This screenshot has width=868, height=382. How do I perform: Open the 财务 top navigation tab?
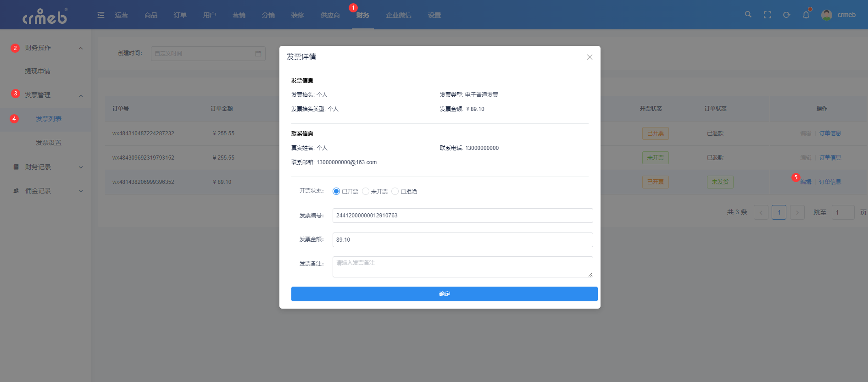(x=362, y=15)
